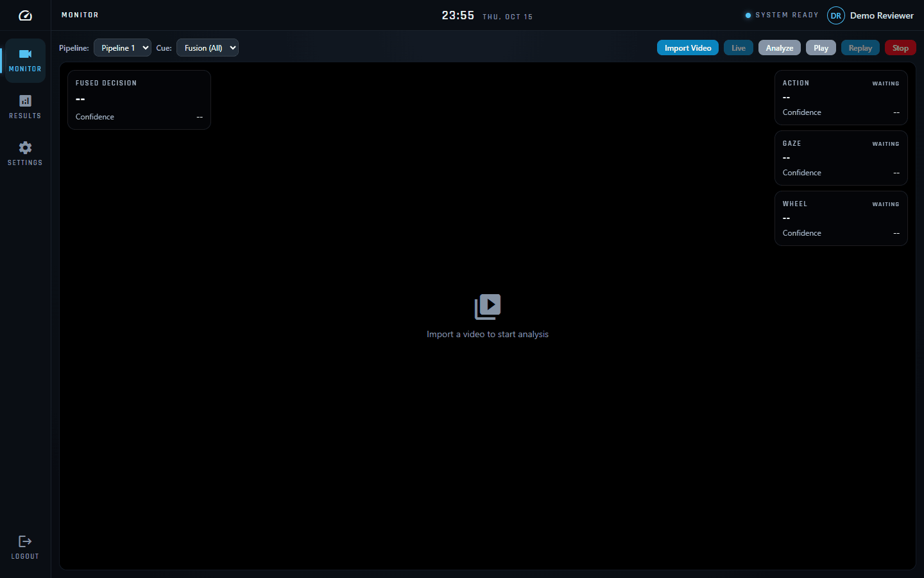Click Confidence label in Action card
Screen dimensions: 924x578
coord(802,112)
